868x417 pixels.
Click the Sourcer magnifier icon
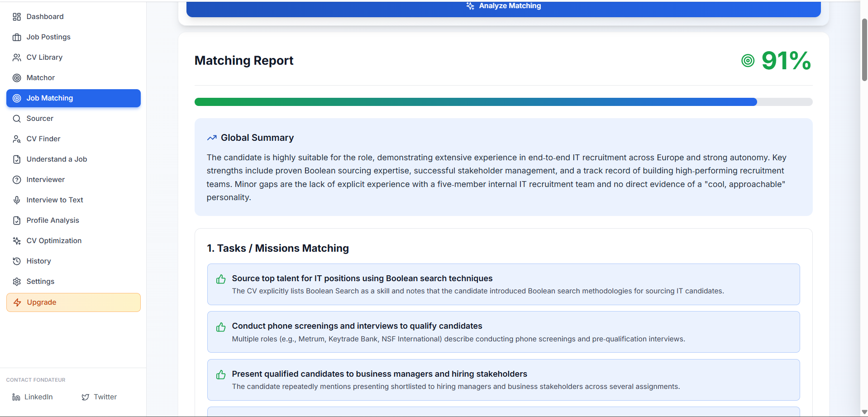[17, 119]
